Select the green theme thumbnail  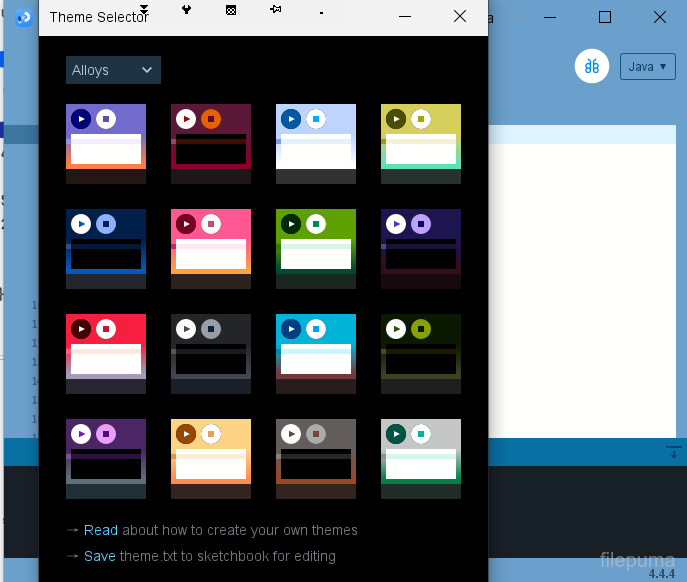tap(316, 249)
